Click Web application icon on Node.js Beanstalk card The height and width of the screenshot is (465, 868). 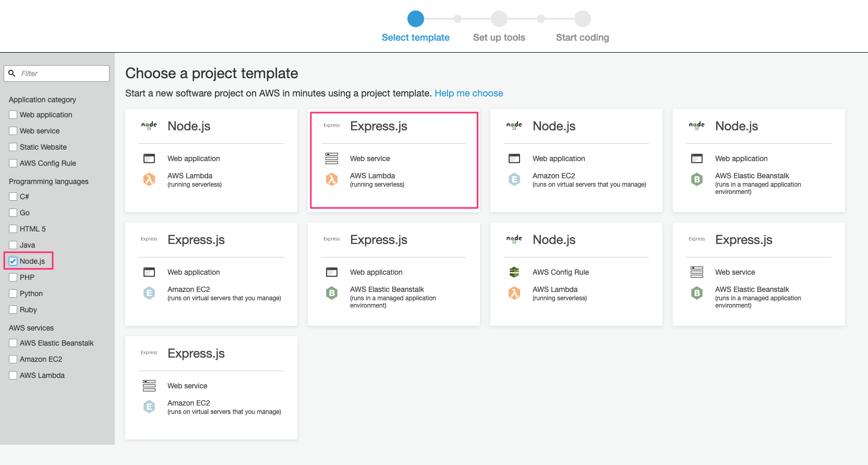click(697, 158)
